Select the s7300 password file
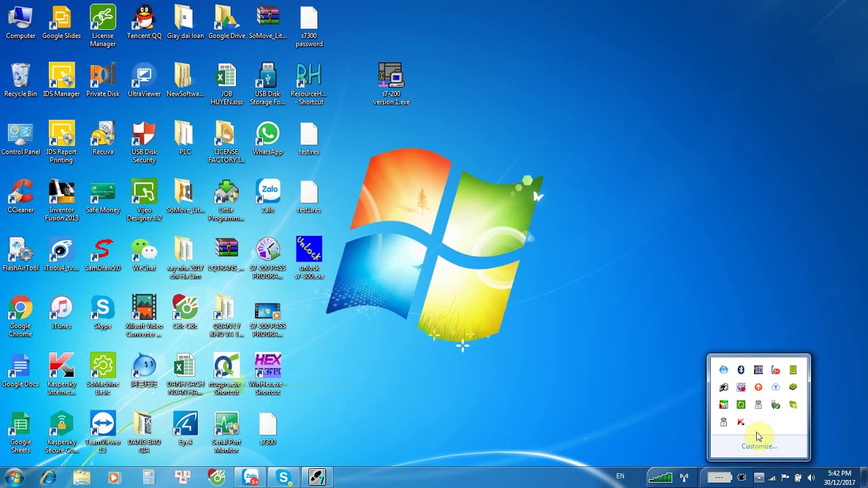 coord(309,26)
